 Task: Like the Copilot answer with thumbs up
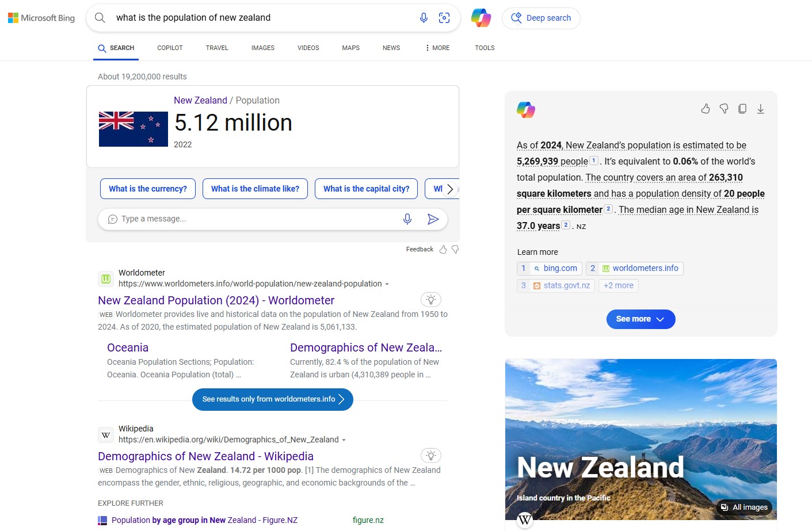point(706,109)
